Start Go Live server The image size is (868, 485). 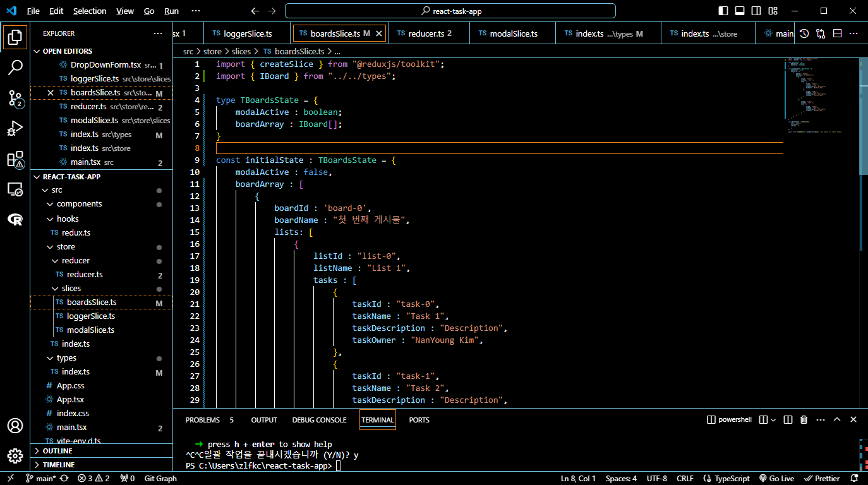tap(776, 479)
